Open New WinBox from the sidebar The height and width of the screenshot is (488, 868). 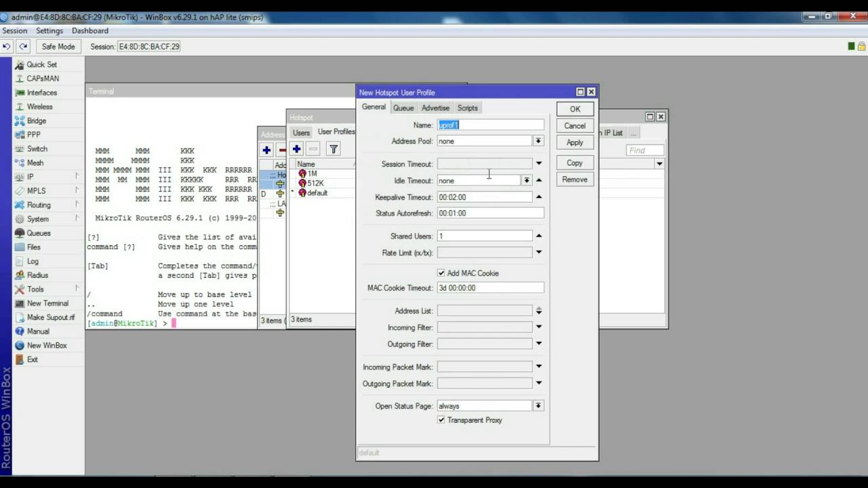coord(47,346)
